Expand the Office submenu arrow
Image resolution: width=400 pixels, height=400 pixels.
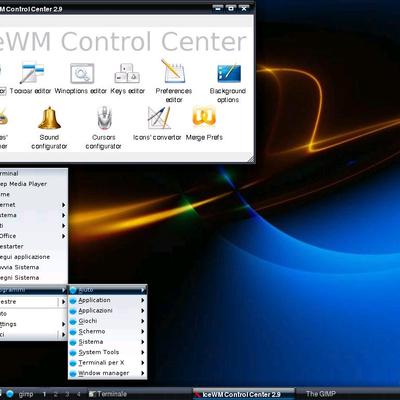pos(63,236)
